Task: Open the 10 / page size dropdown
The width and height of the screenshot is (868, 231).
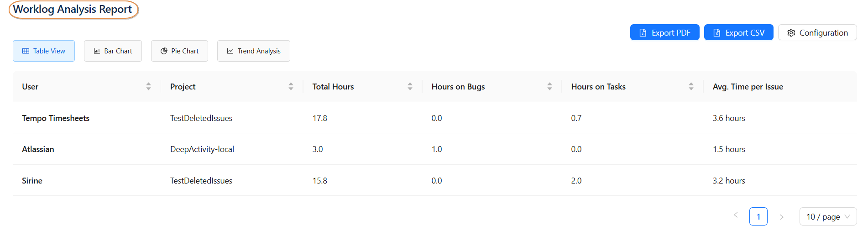Action: tap(828, 217)
